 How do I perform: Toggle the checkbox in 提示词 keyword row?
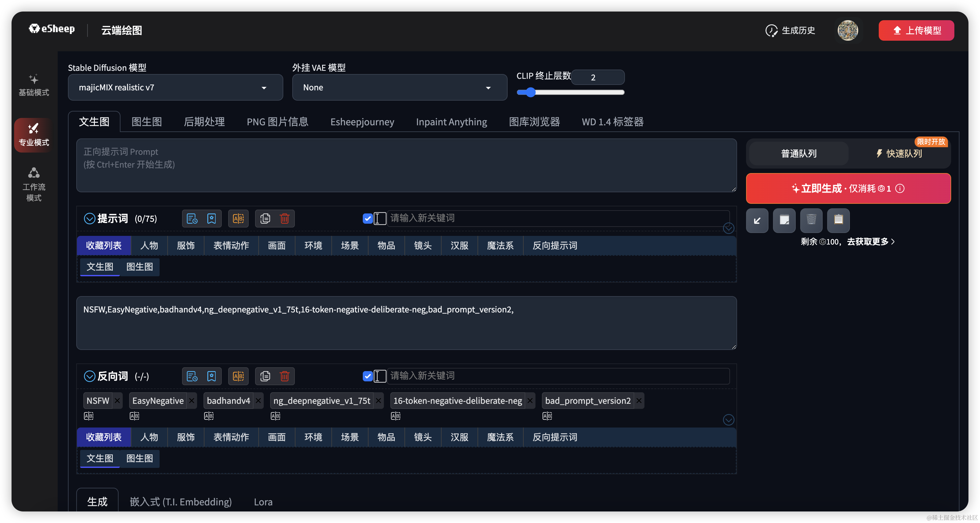(x=368, y=219)
